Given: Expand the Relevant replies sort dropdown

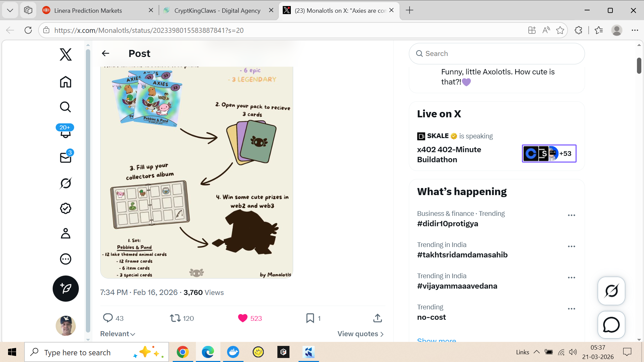Looking at the screenshot, I should [117, 334].
